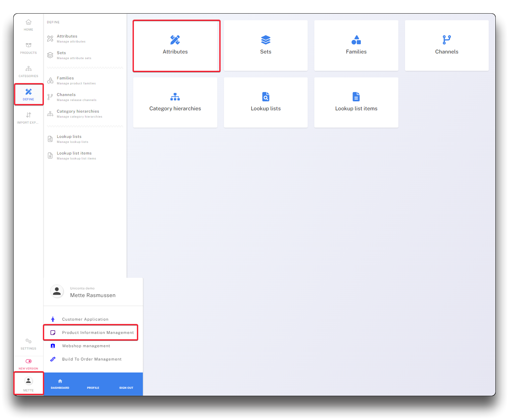
Task: Open the Channels tile
Action: click(447, 46)
